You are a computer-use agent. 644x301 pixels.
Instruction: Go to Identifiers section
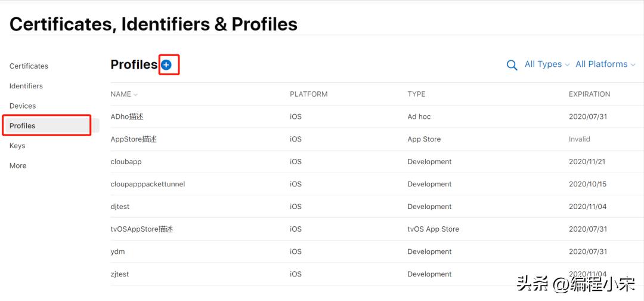click(x=26, y=86)
